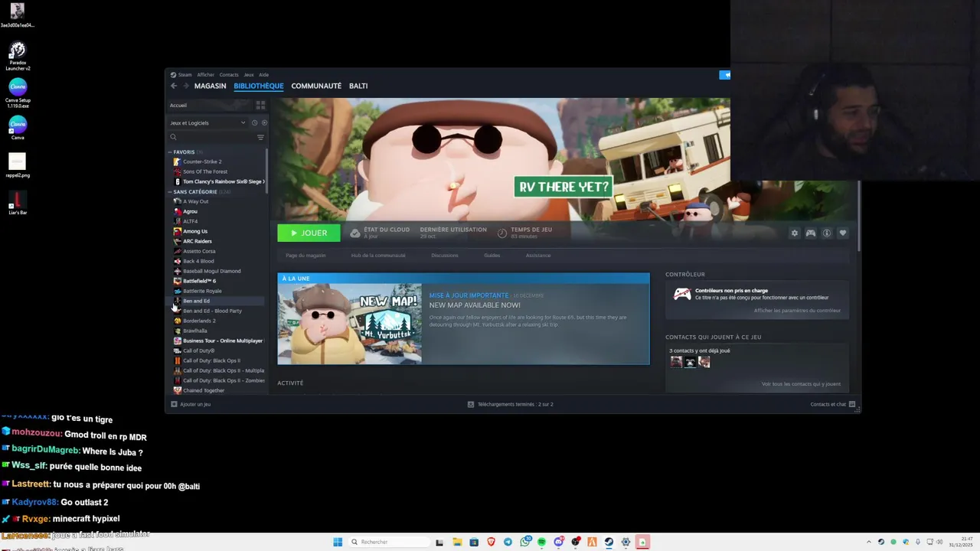Open the Page du magasin link
Viewport: 980px width, 551px height.
(x=305, y=256)
